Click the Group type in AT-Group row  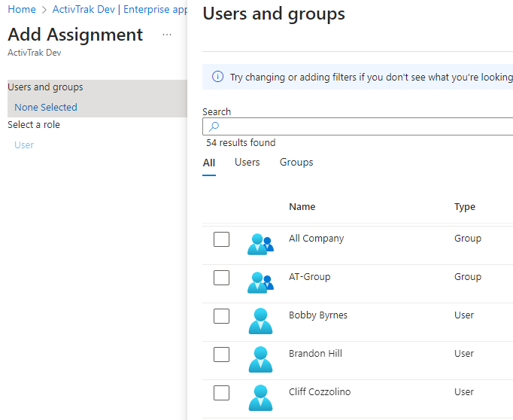click(468, 277)
